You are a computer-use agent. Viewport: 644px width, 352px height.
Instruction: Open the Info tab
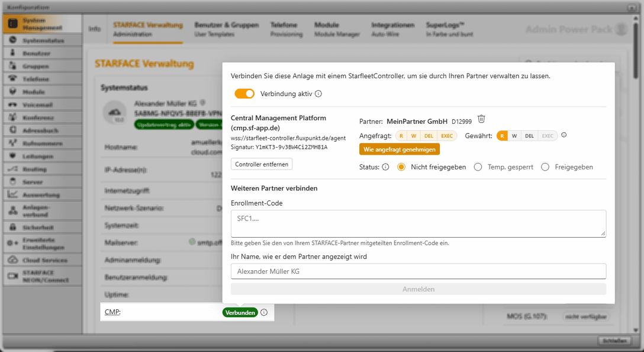click(95, 29)
